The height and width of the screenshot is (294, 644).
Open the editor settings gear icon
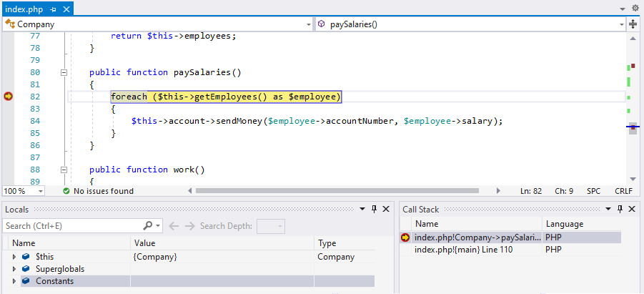[x=636, y=8]
